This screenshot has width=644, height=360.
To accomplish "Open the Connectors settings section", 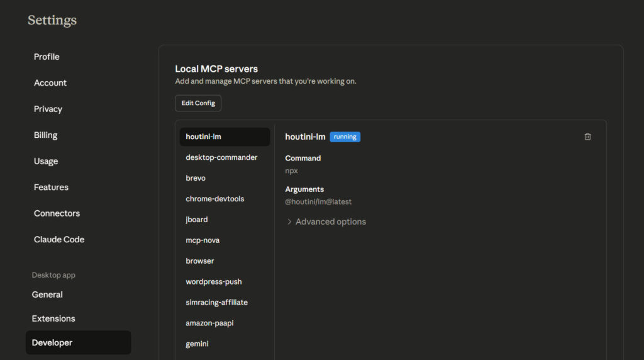I will click(x=57, y=213).
